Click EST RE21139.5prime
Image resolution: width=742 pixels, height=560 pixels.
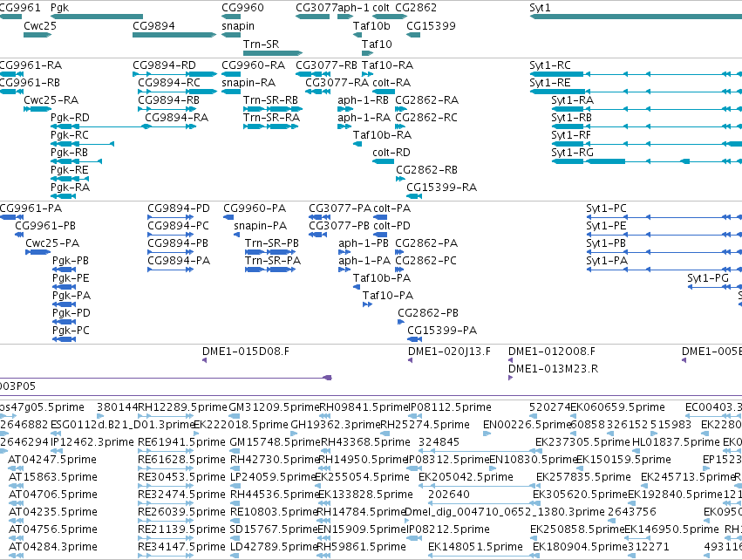click(166, 538)
